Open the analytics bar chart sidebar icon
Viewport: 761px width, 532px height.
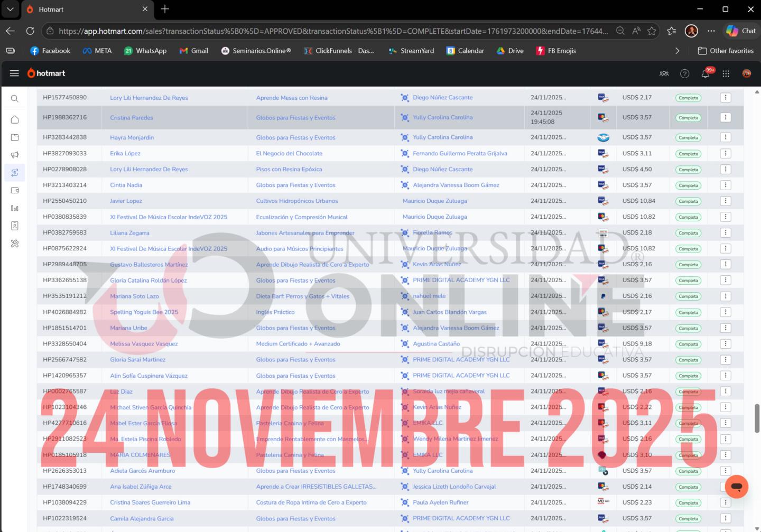tap(15, 208)
